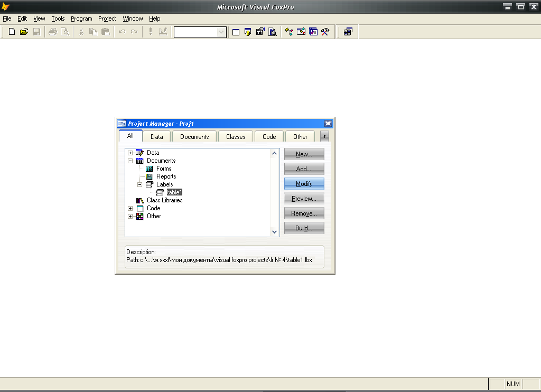Viewport: 541px width, 392px height.
Task: Click the Project Manager title bar icon
Action: click(122, 124)
